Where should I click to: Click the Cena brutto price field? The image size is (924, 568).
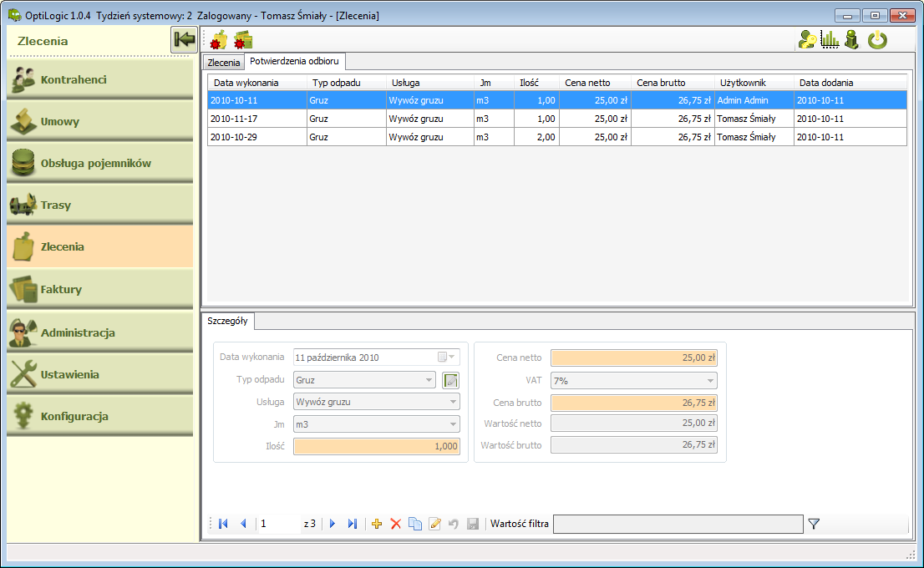(x=634, y=403)
